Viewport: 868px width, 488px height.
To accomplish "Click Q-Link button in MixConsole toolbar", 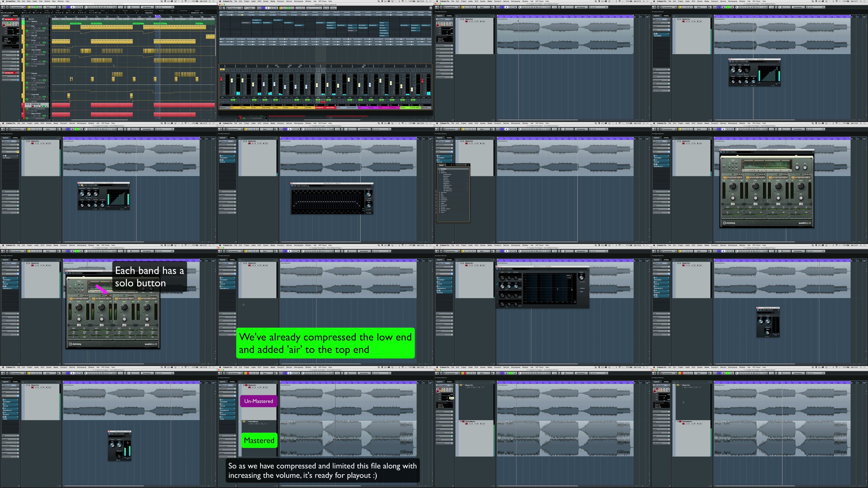I will coord(334,8).
